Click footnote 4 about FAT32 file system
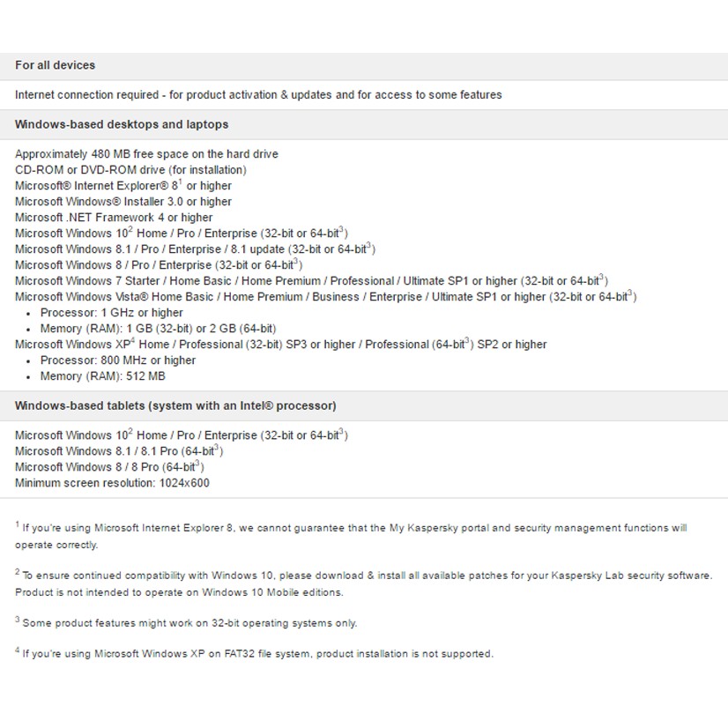This screenshot has height=728, width=728. (256, 654)
